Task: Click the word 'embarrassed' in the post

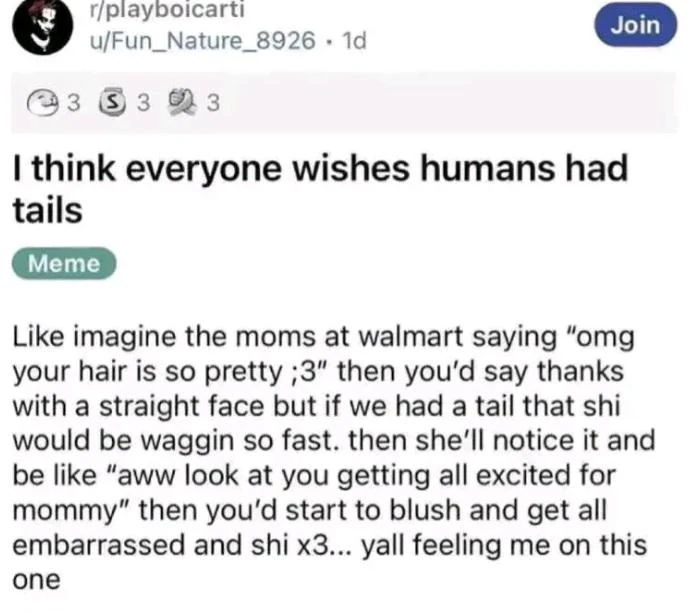Action: click(99, 545)
